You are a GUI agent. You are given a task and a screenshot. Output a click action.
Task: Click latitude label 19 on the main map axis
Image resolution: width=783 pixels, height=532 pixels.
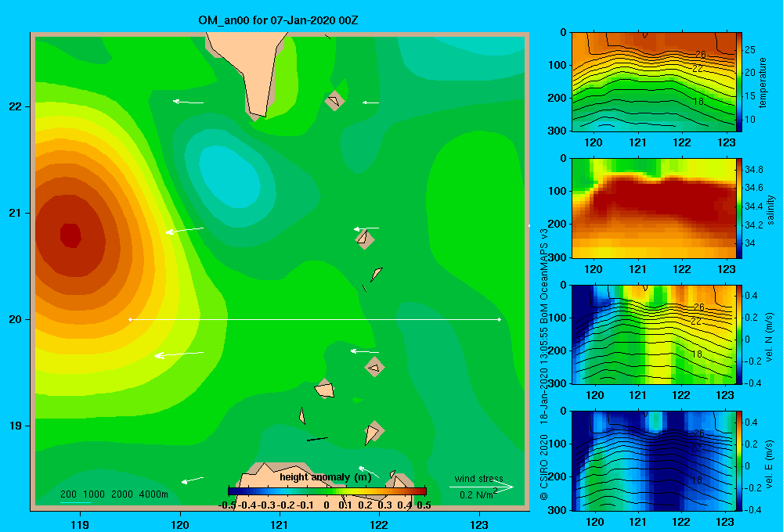coord(16,426)
